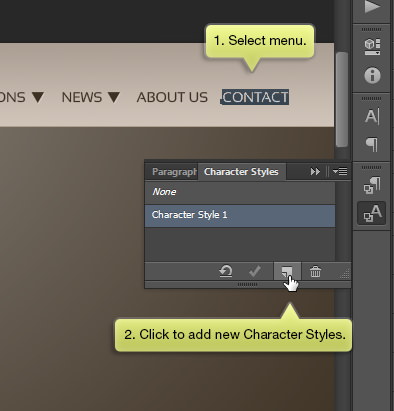Click the ABOUT US menu text

pos(172,97)
